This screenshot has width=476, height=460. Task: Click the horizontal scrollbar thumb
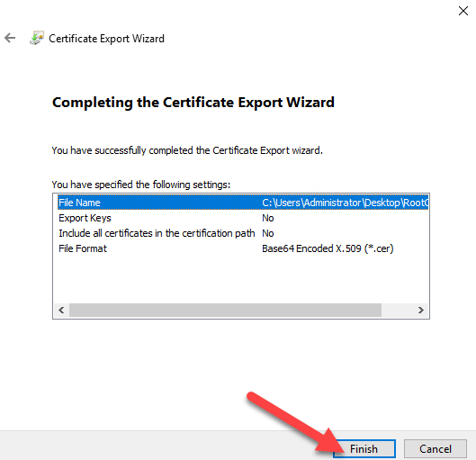pyautogui.click(x=225, y=310)
